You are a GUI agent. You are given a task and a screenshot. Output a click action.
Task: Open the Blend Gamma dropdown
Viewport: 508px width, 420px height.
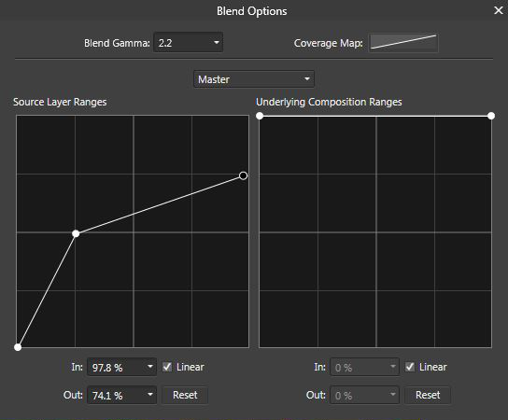[189, 42]
